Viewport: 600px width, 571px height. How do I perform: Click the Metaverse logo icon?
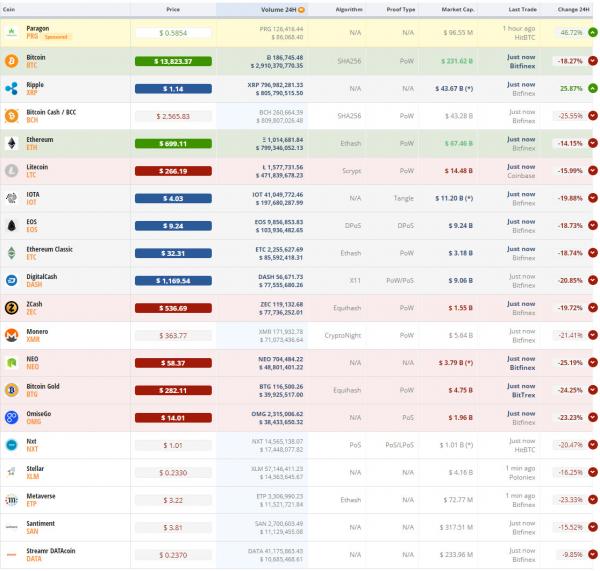click(x=11, y=500)
